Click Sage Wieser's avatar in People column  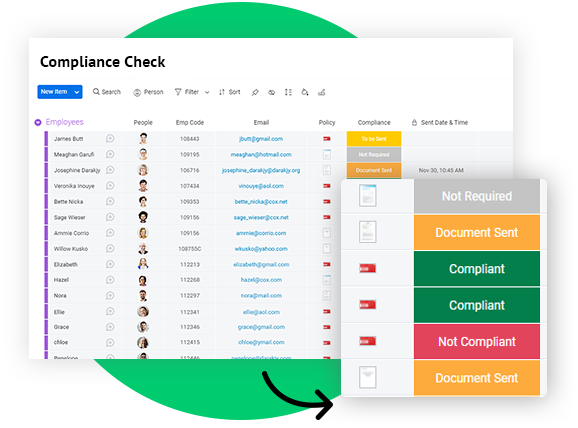coord(143,217)
